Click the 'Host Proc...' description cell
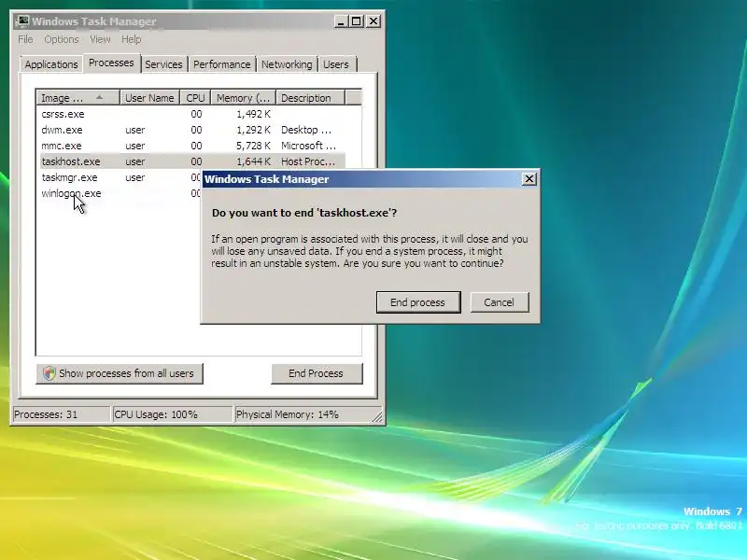This screenshot has height=560, width=747. 308,161
